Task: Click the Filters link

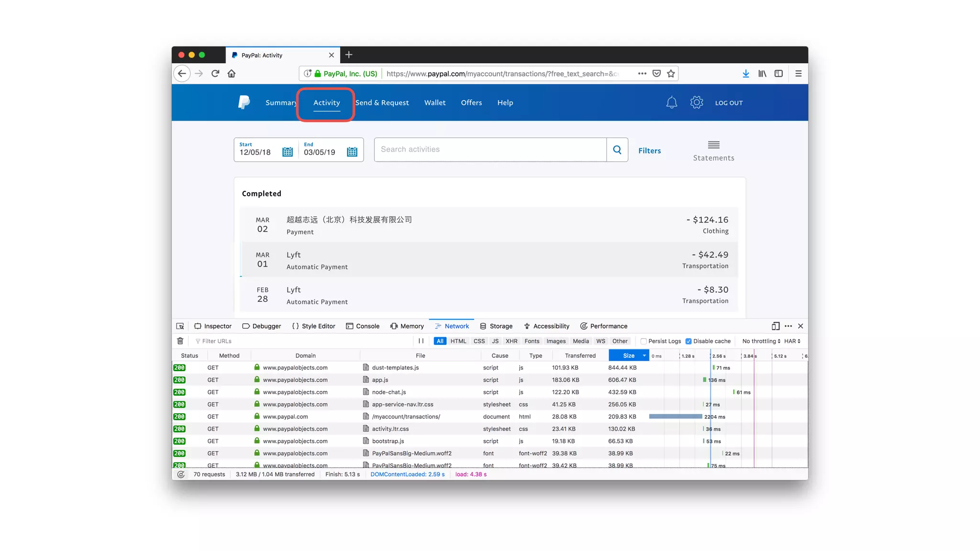Action: [x=649, y=151]
